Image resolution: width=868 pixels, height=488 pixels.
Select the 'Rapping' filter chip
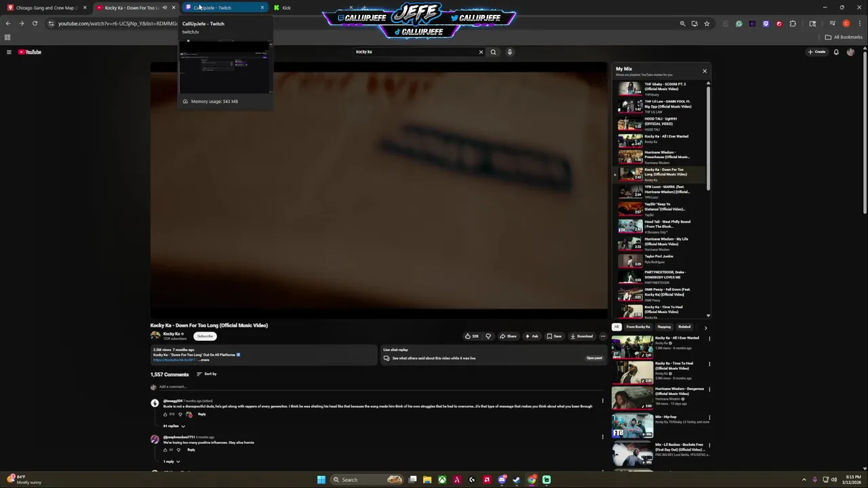(x=664, y=327)
